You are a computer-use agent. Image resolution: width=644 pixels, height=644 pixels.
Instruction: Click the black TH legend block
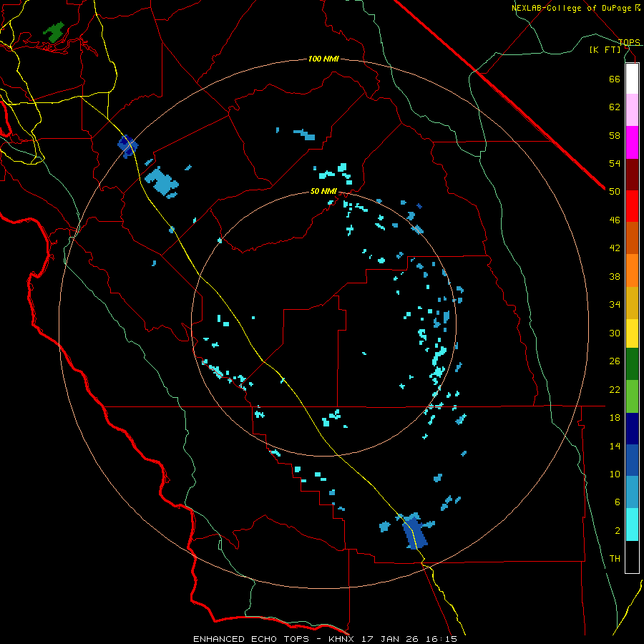(x=632, y=557)
